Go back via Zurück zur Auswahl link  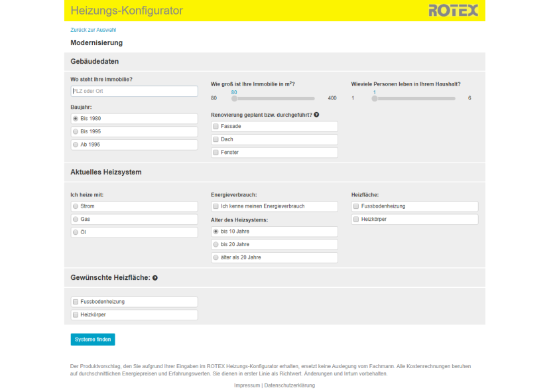click(93, 30)
